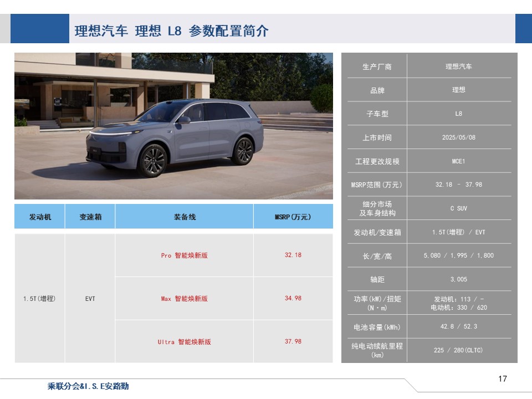This screenshot has width=532, height=399.
Task: Click the page number "17"
Action: tap(503, 378)
